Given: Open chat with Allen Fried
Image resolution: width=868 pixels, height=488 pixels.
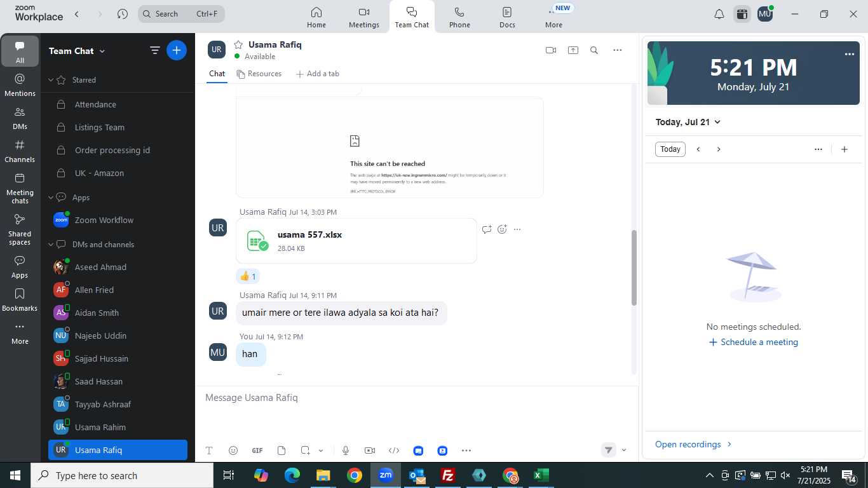Looking at the screenshot, I should [118, 290].
